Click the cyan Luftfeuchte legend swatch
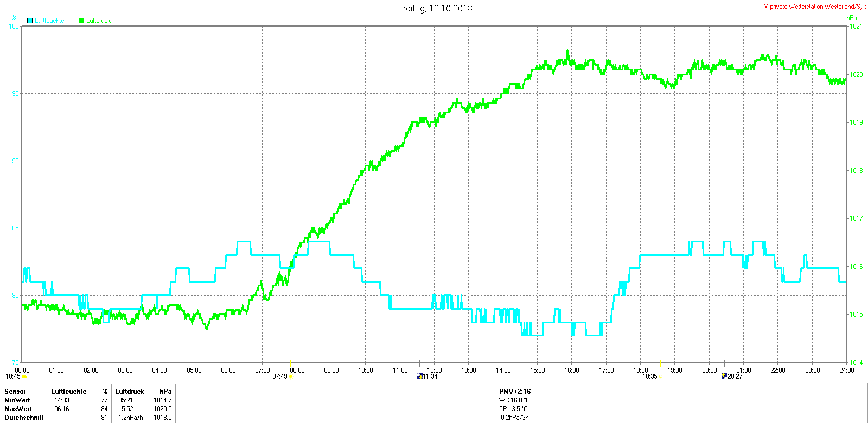This screenshot has height=423, width=868. click(x=30, y=21)
